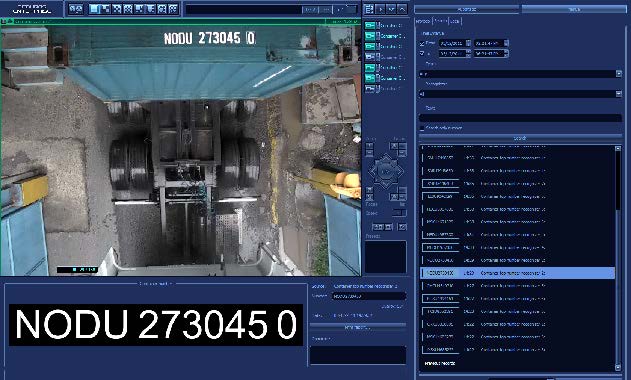Switch to the first search panel tab
Screen dimensions: 631x380
click(423, 21)
